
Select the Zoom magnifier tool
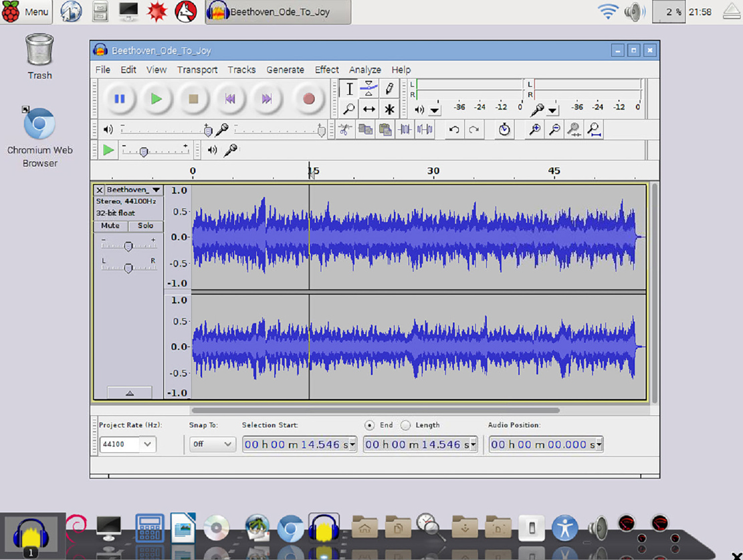(x=349, y=110)
